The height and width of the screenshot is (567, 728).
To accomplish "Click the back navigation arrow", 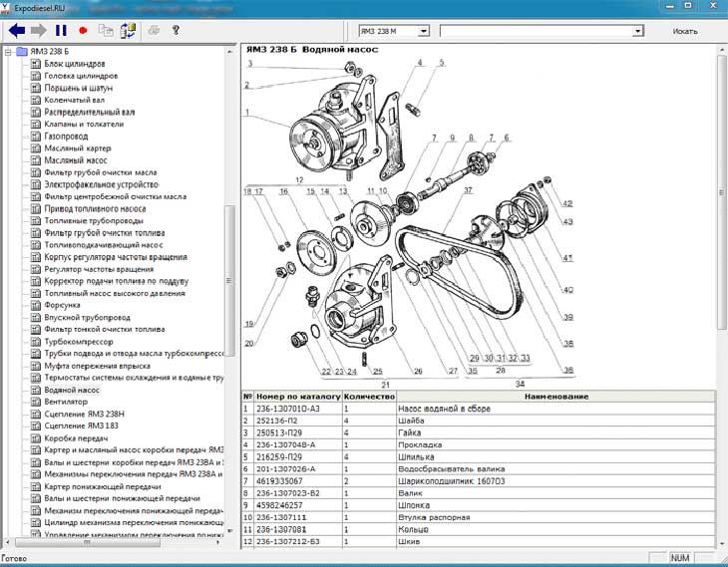I will 17,31.
